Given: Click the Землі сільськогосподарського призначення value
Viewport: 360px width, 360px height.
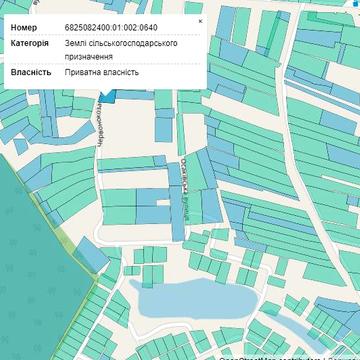Looking at the screenshot, I should [121, 50].
